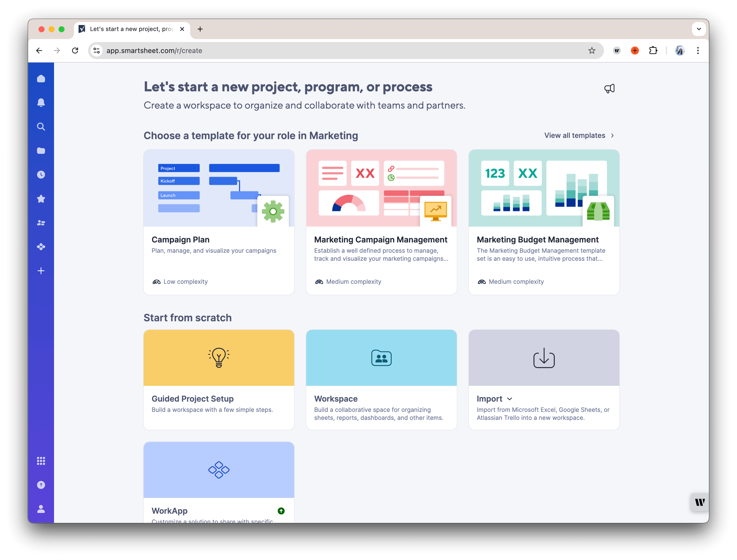
Task: Open the Notifications bell icon
Action: (41, 103)
